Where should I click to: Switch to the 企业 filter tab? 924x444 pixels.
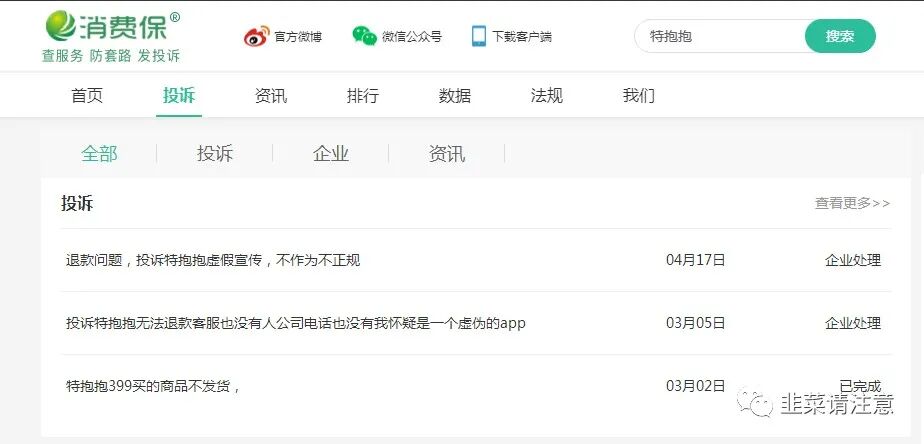click(x=331, y=154)
